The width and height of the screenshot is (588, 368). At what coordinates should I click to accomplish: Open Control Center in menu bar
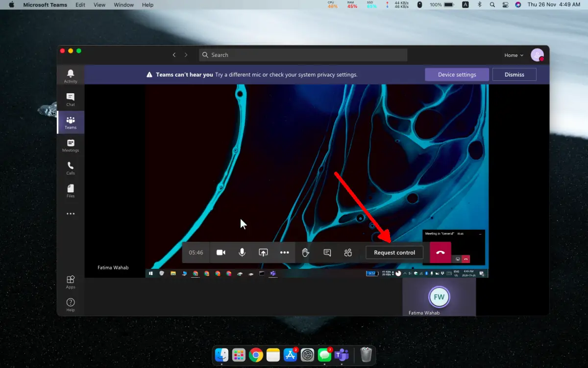[506, 5]
